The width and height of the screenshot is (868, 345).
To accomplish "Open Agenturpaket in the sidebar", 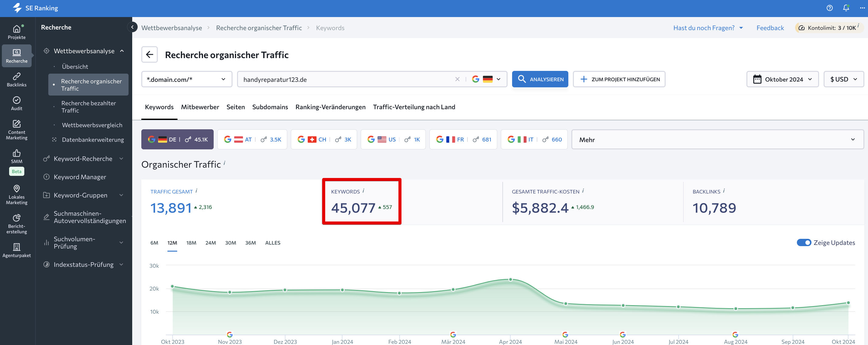I will pos(16,250).
